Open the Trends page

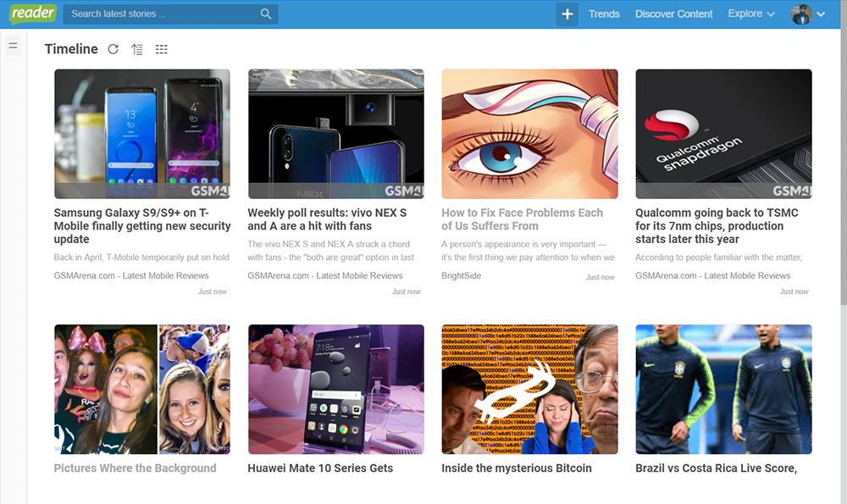click(604, 14)
